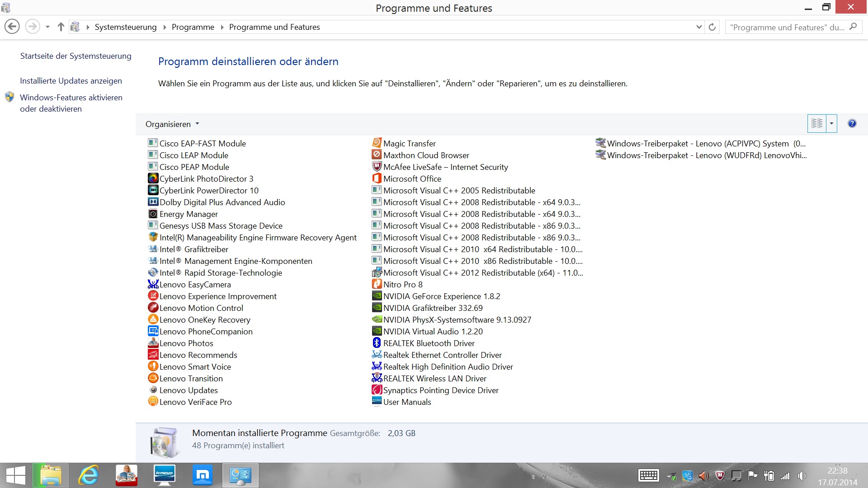
Task: Click the Synaptics Pointing Device Driver icon
Action: (x=377, y=390)
